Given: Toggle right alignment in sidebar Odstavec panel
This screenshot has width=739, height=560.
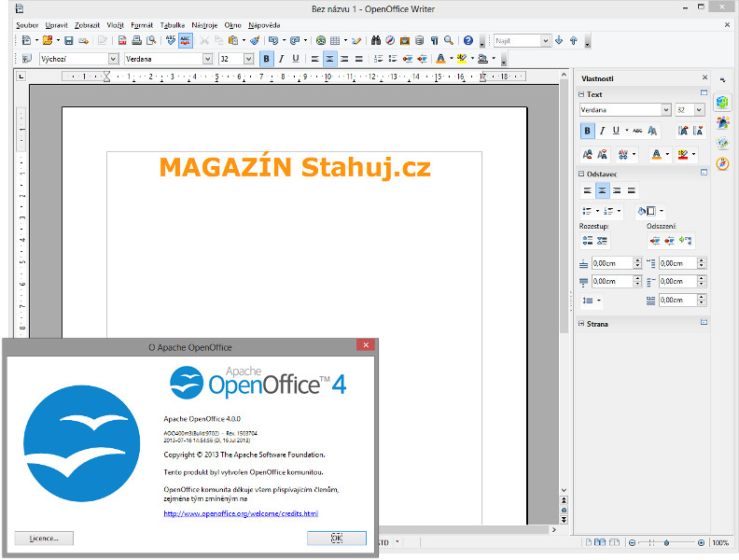Looking at the screenshot, I should (x=617, y=190).
